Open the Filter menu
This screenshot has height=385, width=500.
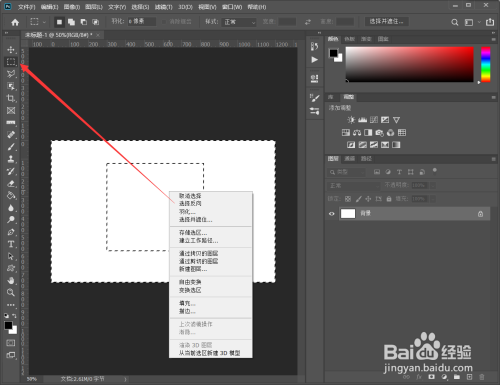164,7
